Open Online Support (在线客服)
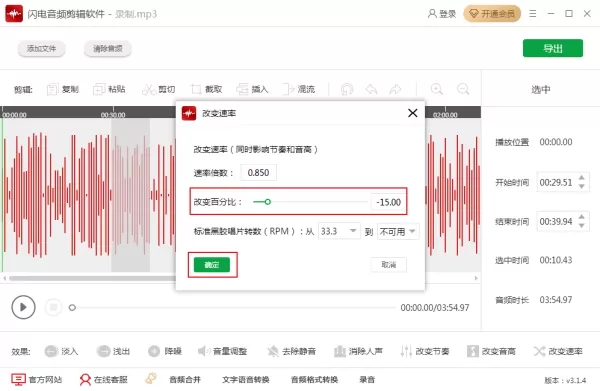The width and height of the screenshot is (600, 391). pos(103,379)
